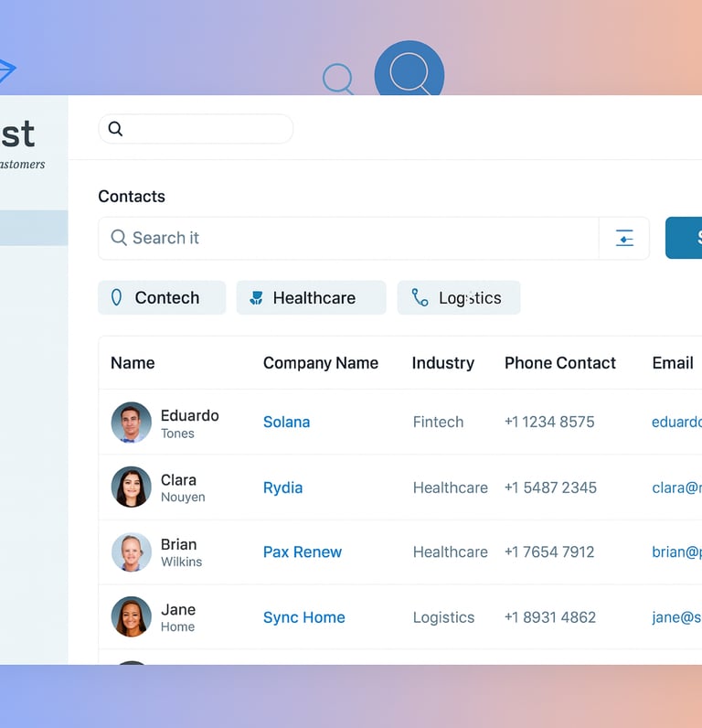702x728 pixels.
Task: Click the phone icon on Logistics chip
Action: tap(420, 297)
